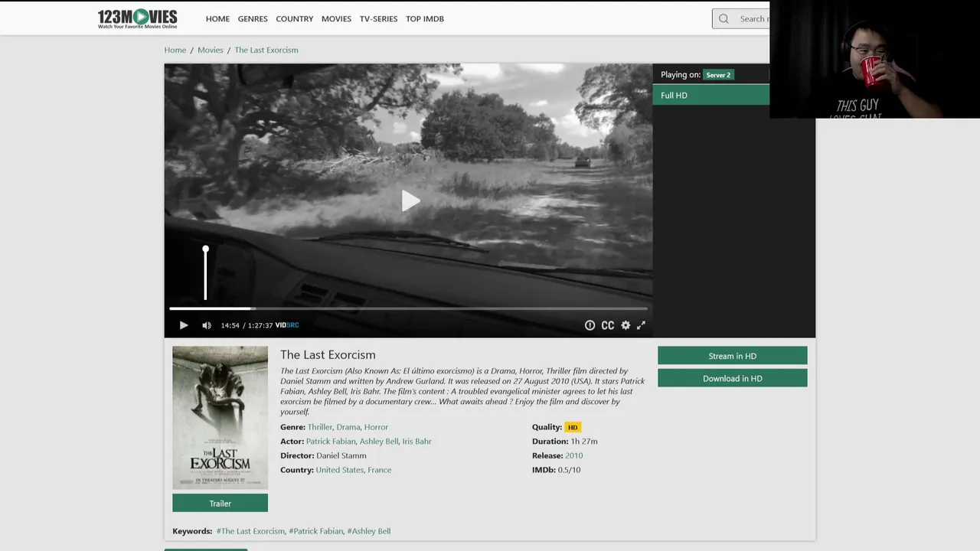Select the Full HD source
This screenshot has width=980, height=551.
coord(711,96)
